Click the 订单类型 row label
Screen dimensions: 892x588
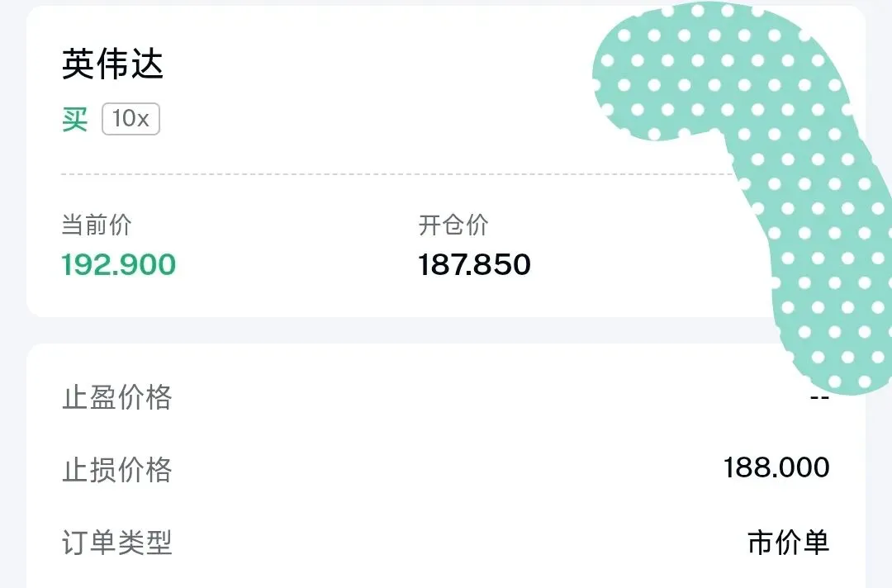117,543
